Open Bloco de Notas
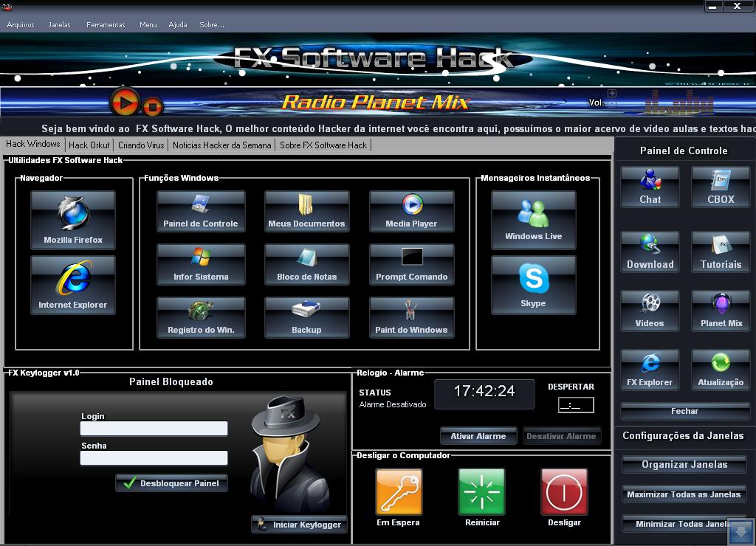This screenshot has height=546, width=756. pyautogui.click(x=306, y=264)
